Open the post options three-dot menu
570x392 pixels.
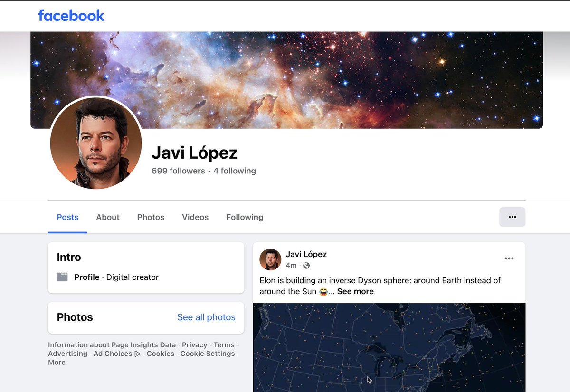coord(509,258)
